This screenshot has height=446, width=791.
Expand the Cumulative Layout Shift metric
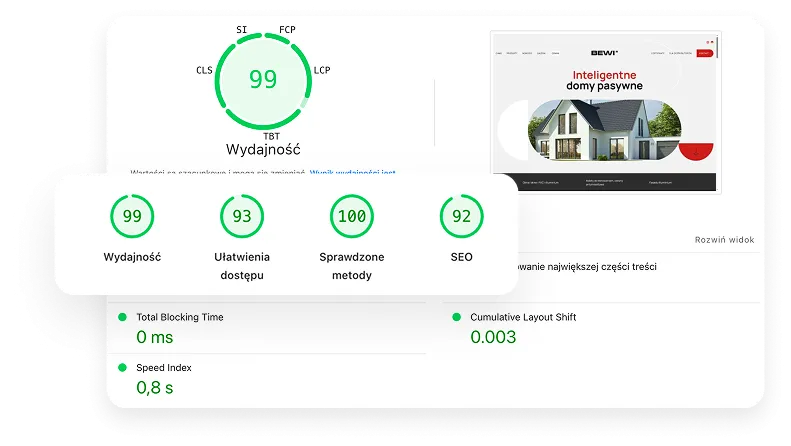[x=523, y=317]
